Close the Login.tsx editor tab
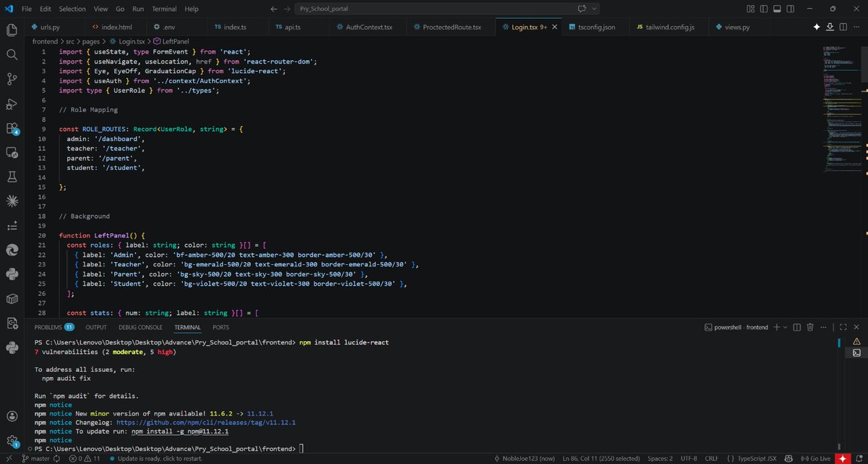 click(555, 27)
